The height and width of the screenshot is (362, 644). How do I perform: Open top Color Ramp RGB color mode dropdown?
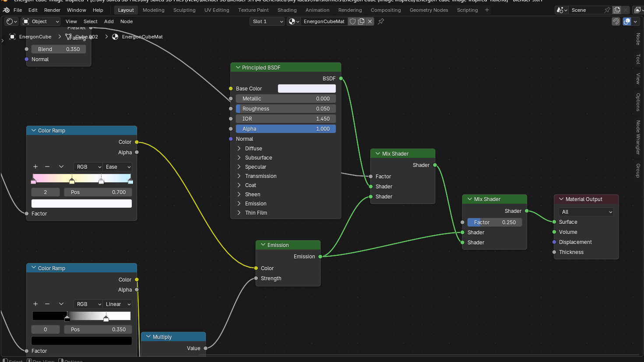(x=88, y=167)
